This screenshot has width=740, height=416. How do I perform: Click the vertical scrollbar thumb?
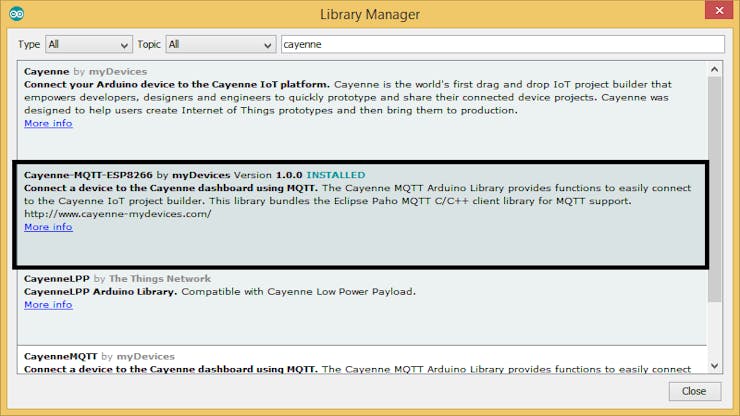pos(715,189)
